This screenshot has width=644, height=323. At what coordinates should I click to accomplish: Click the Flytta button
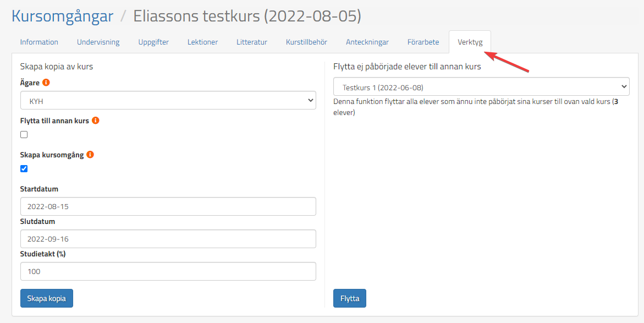[x=349, y=298]
